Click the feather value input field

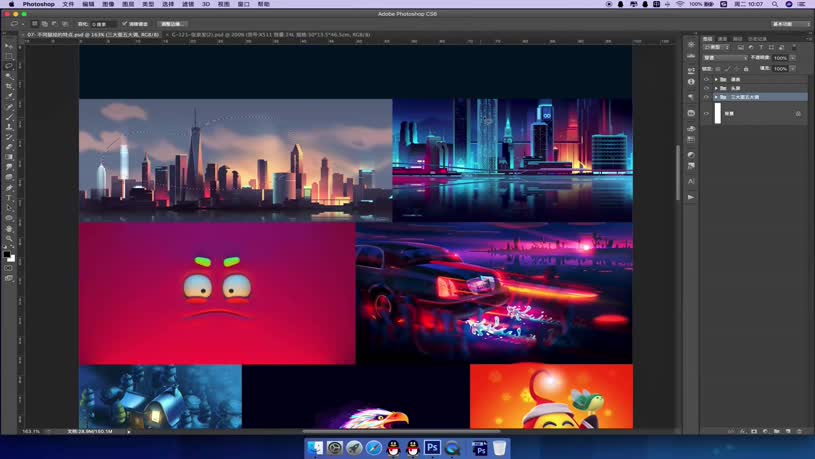[103, 24]
